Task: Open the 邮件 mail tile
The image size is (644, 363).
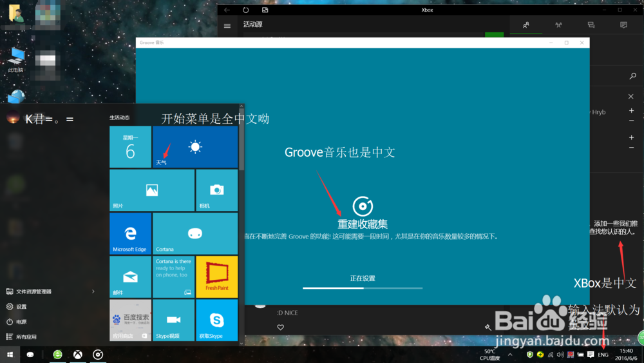Action: (x=130, y=277)
